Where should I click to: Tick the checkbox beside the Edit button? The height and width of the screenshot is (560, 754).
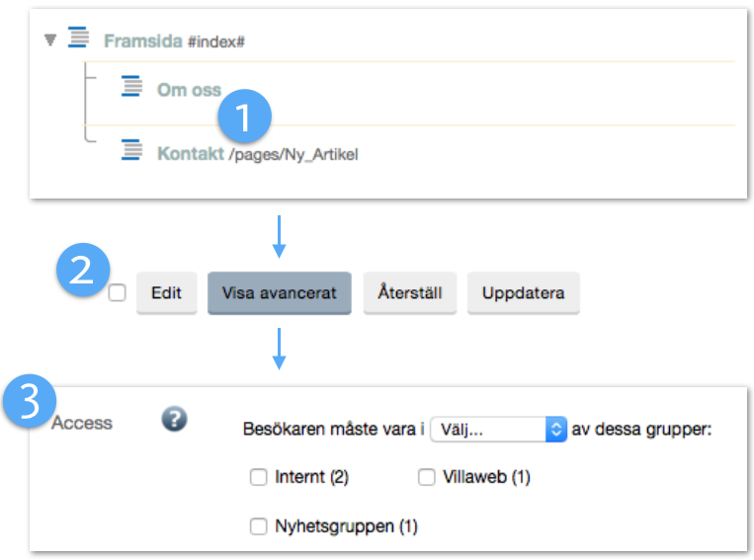click(117, 292)
